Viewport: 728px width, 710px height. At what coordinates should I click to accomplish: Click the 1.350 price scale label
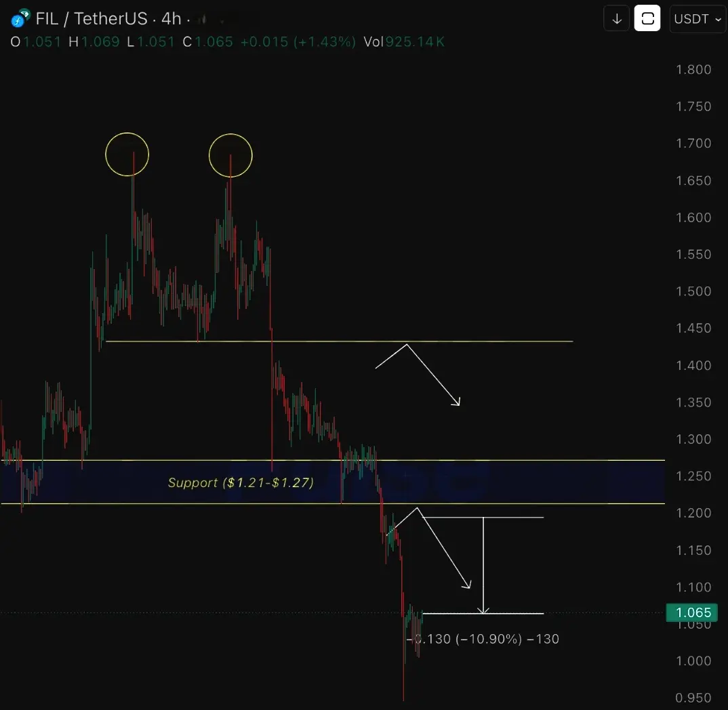tap(693, 402)
